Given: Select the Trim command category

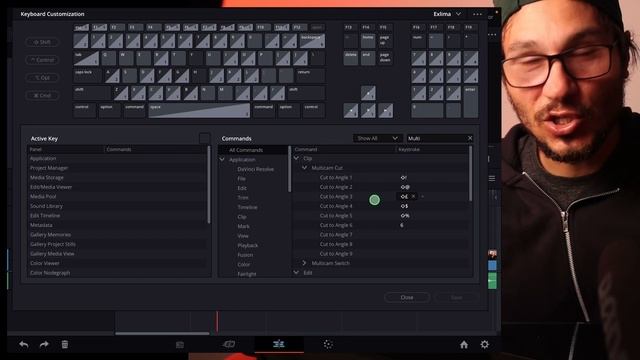Looking at the screenshot, I should pyautogui.click(x=243, y=198).
